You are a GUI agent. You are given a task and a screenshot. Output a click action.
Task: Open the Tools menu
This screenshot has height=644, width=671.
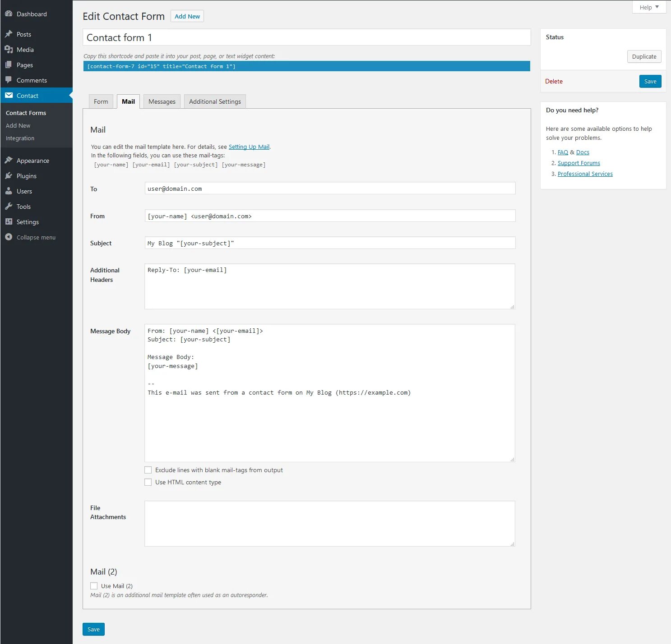[x=36, y=207]
